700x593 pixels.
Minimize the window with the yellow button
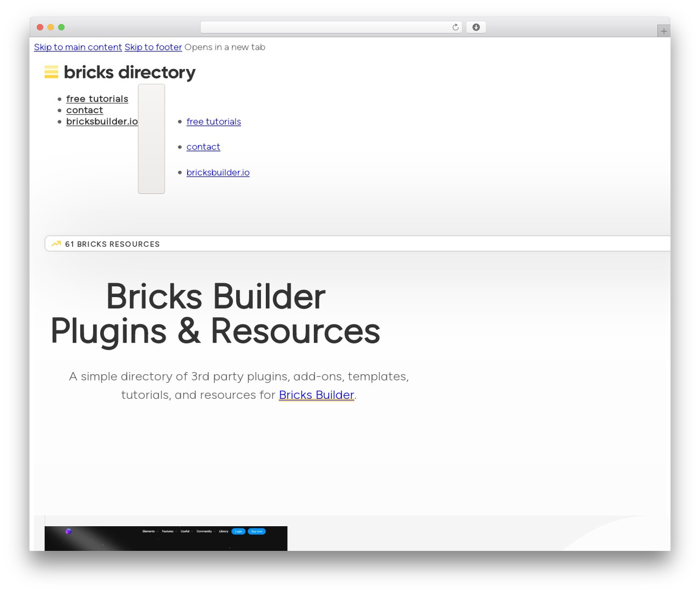point(51,27)
